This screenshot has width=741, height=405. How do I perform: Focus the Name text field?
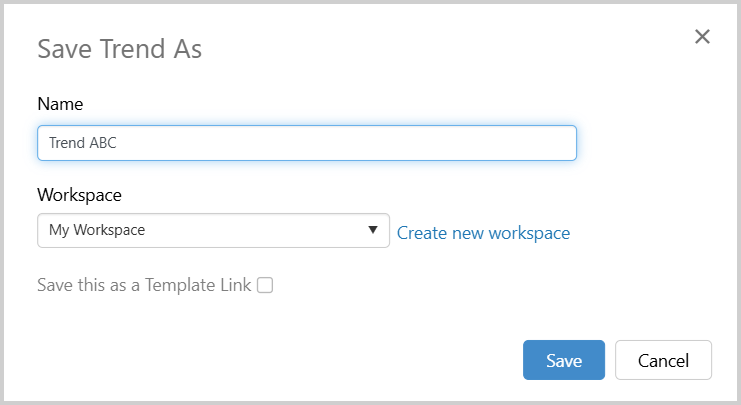point(306,143)
